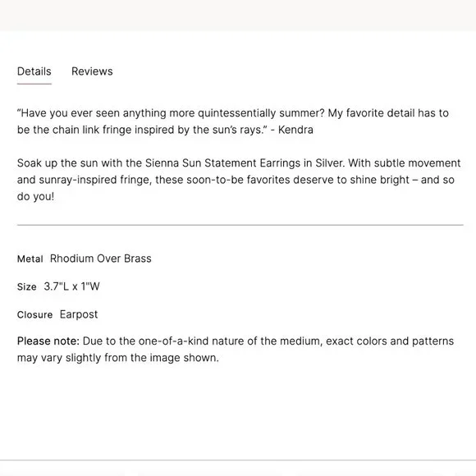Click the 3.7"L x 1"W dimensions value
Screen dimensions: 476x476
(71, 286)
